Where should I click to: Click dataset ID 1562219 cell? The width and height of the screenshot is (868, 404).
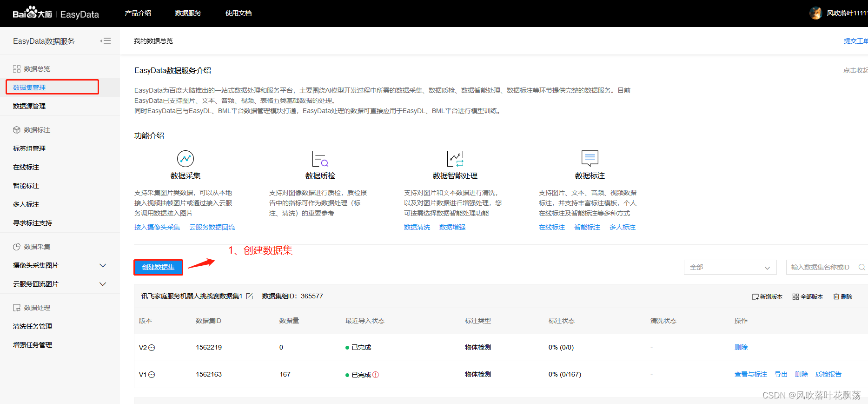(x=209, y=347)
